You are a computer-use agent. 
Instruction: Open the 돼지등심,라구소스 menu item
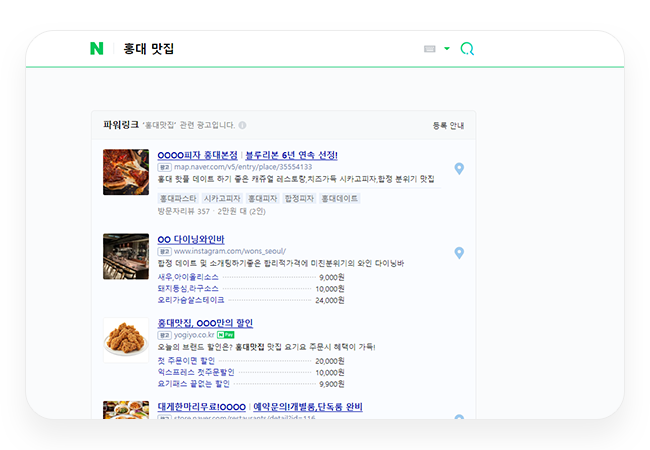click(x=188, y=288)
